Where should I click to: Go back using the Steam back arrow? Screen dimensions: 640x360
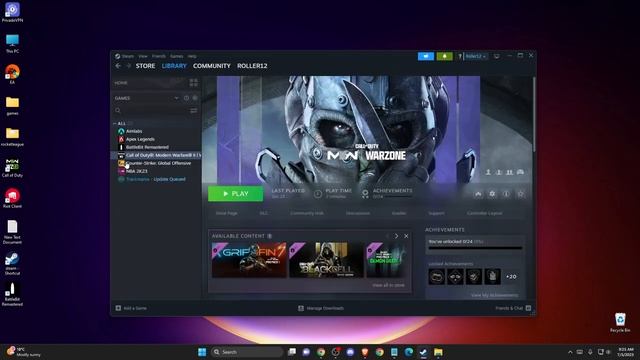[x=118, y=66]
